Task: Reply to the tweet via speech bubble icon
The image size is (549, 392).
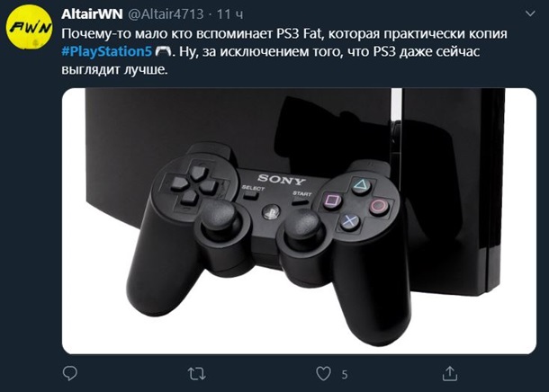Action: coord(69,373)
